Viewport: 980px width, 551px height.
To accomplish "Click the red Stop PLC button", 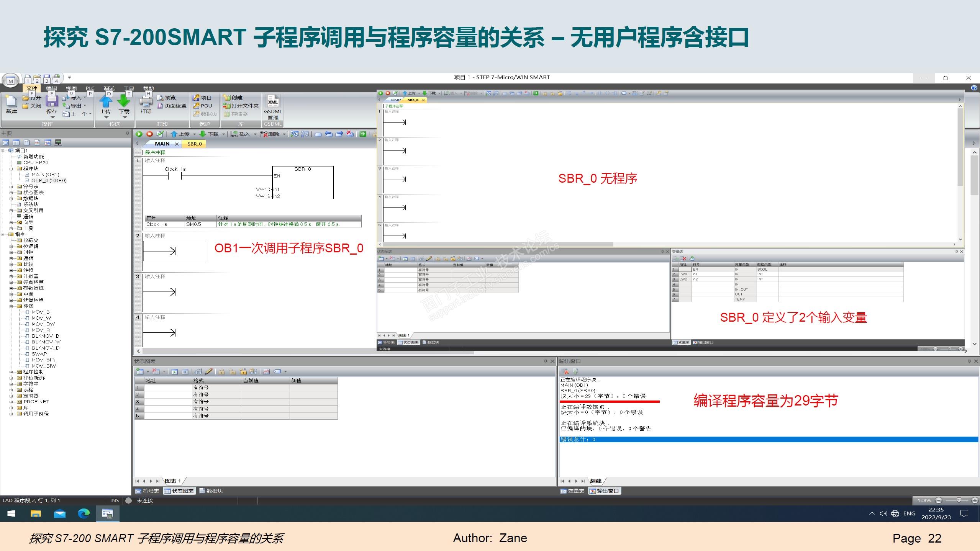I will [149, 134].
